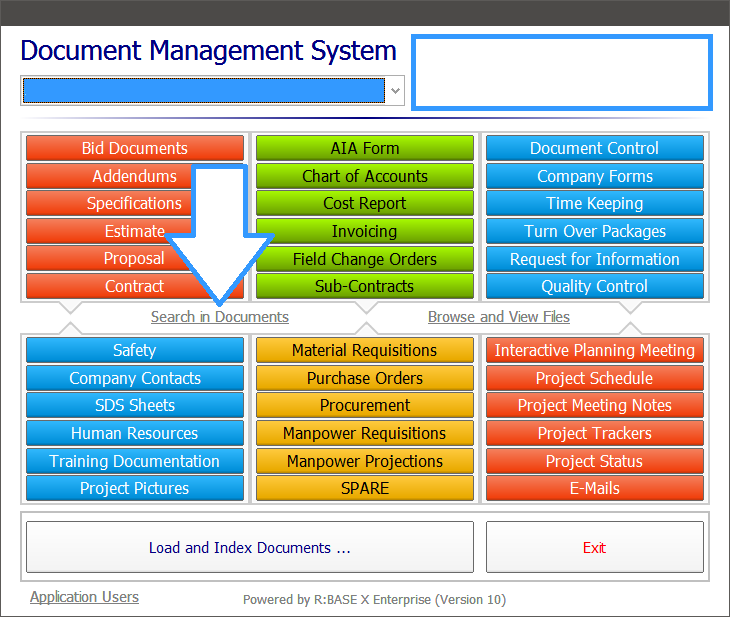
Task: Go to Document Control
Action: [594, 148]
